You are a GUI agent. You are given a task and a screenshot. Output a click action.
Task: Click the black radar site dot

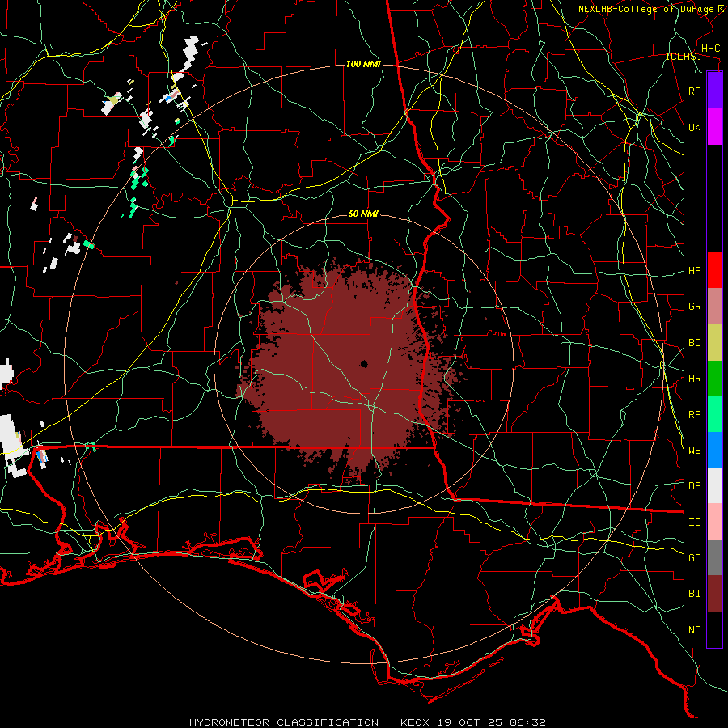365,363
